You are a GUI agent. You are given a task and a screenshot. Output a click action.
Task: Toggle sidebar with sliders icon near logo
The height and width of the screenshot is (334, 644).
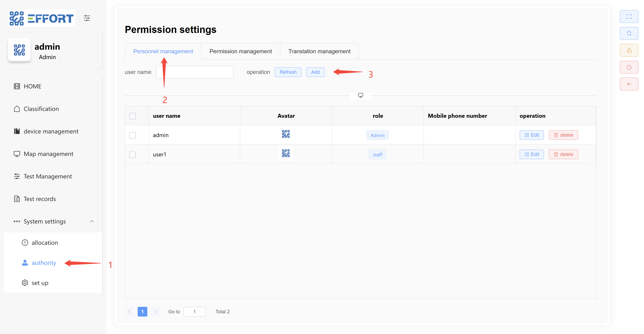pos(87,18)
